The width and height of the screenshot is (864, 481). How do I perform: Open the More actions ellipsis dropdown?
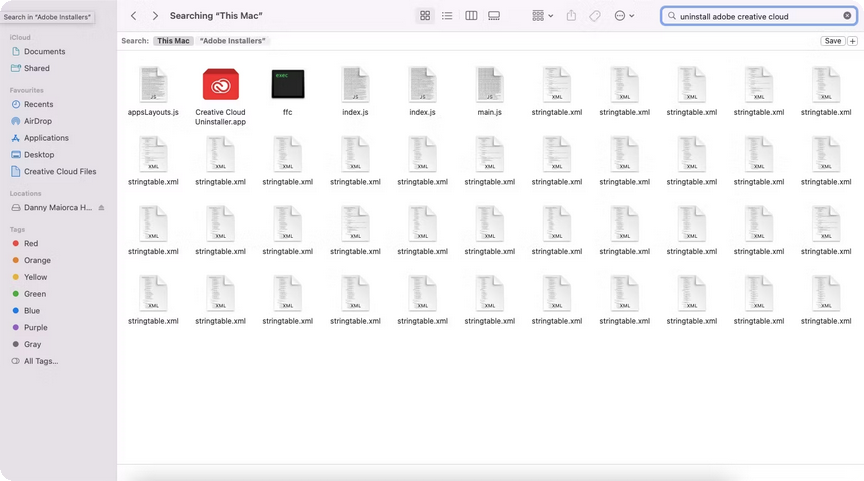point(624,16)
